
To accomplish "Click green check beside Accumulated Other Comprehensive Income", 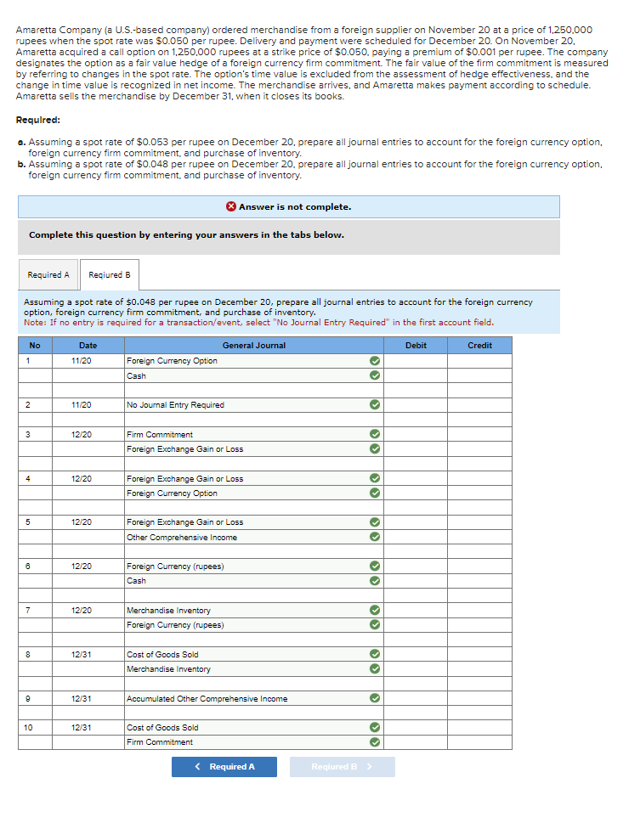I will pyautogui.click(x=375, y=698).
